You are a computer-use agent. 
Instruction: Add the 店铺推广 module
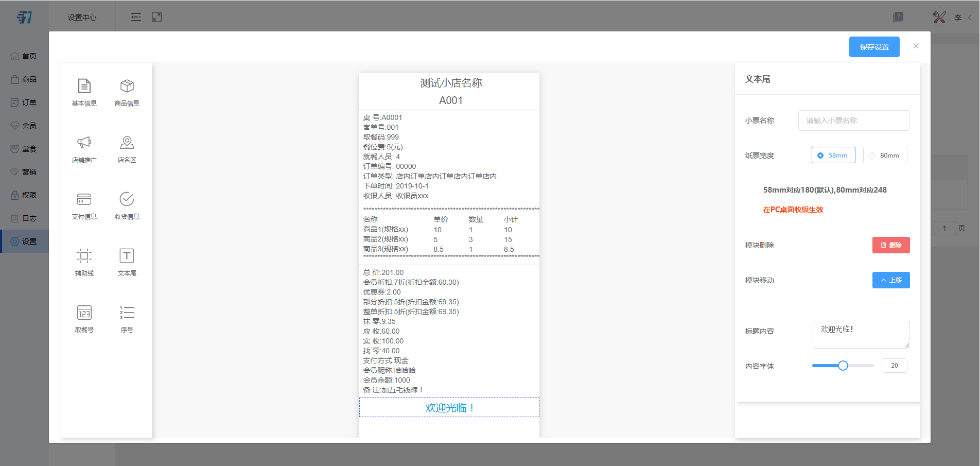(84, 149)
